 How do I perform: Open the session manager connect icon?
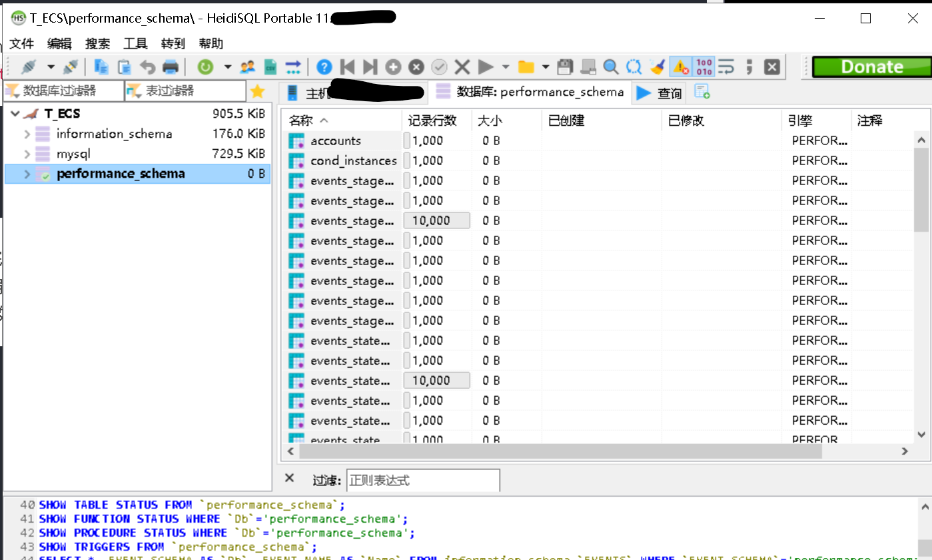pyautogui.click(x=29, y=67)
